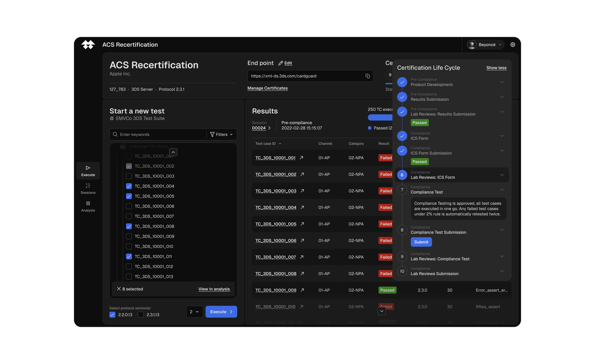Screen dimensions: 595x364
Task: Enable protocol version 2.3.1.13 checkbox
Action: point(140,315)
